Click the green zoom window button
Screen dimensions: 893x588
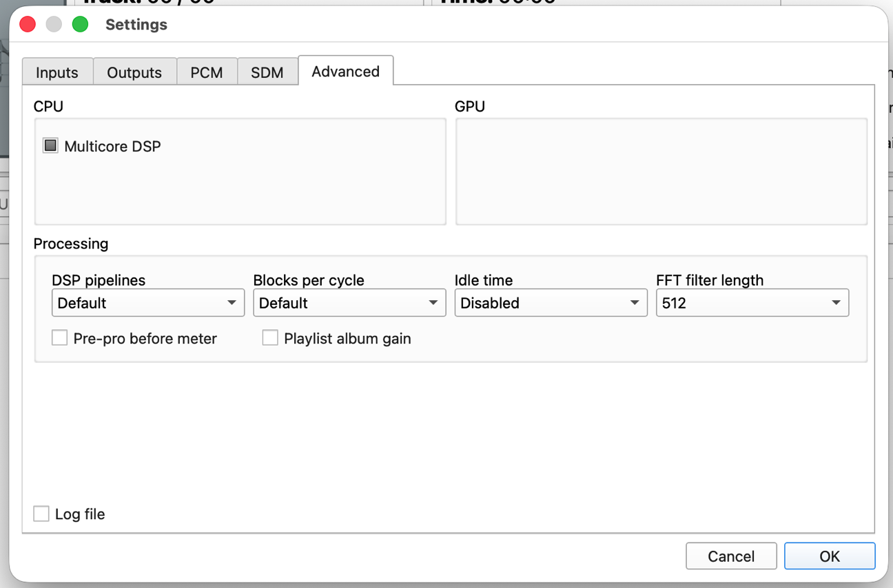80,25
